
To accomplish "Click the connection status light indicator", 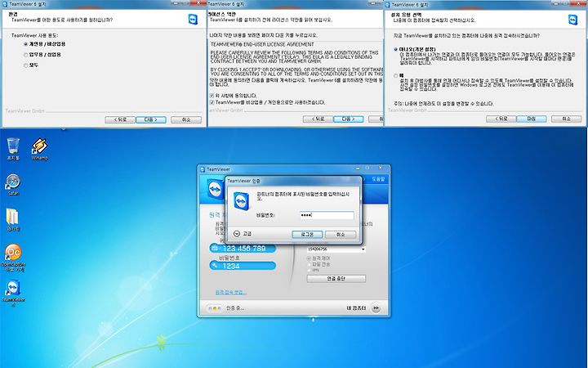I will 214,308.
